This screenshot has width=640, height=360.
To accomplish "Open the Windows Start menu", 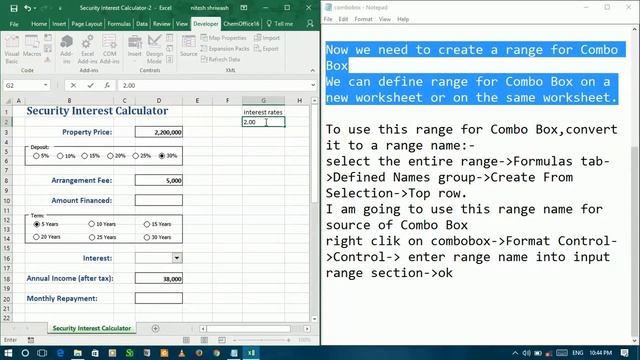I will coord(8,353).
